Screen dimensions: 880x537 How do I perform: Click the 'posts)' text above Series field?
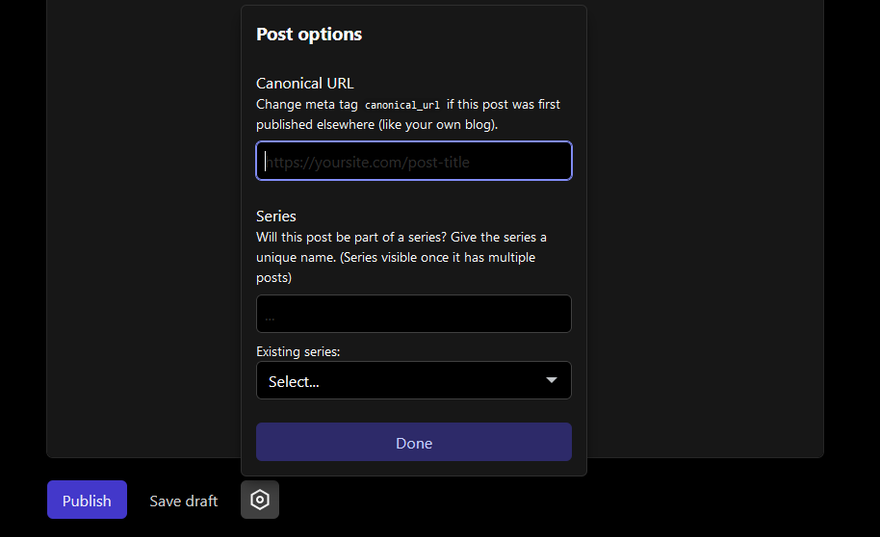point(274,278)
